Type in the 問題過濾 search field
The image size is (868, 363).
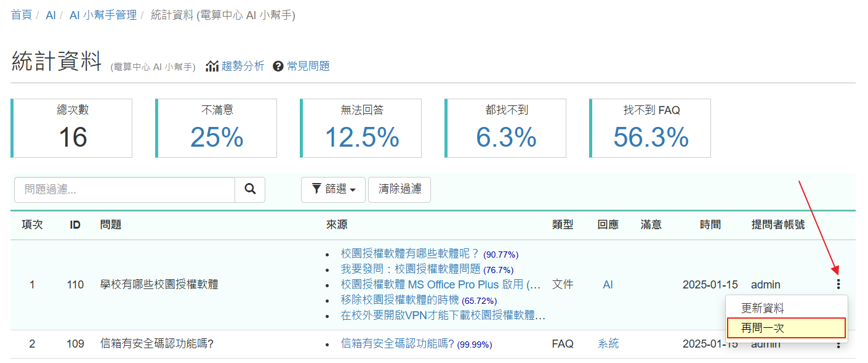124,190
